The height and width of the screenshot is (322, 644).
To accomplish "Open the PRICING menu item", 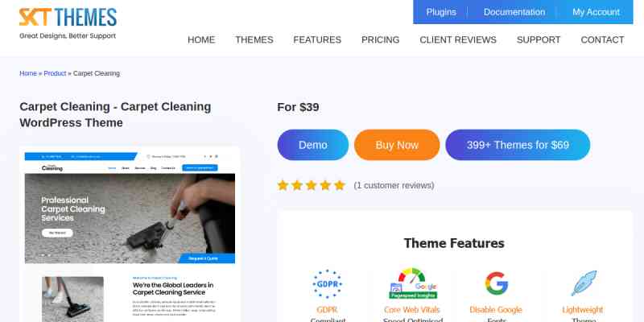I will click(380, 39).
